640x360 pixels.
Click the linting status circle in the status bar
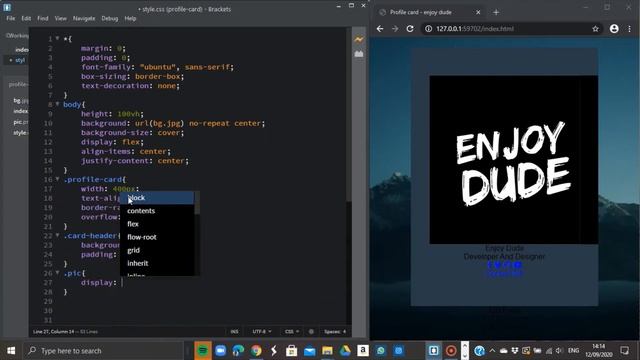(311, 331)
